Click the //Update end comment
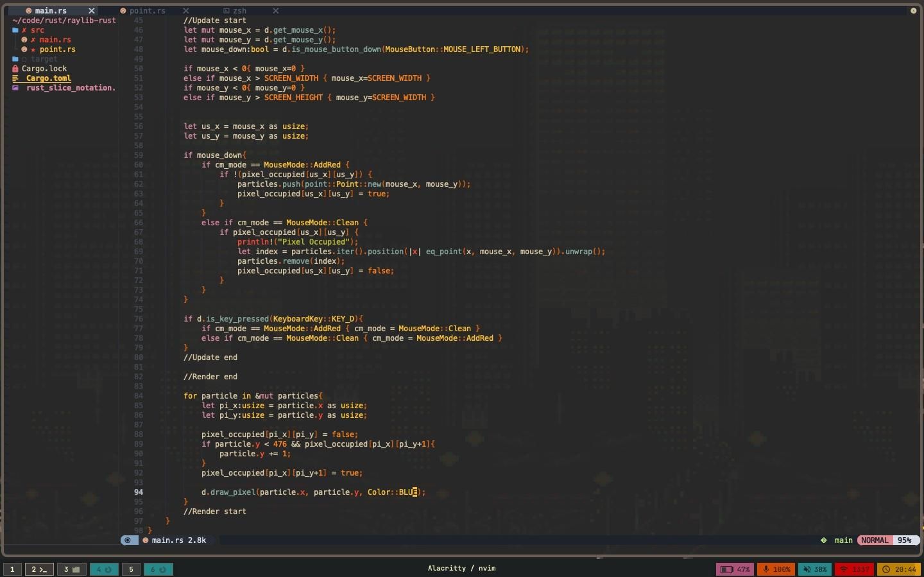 (210, 357)
